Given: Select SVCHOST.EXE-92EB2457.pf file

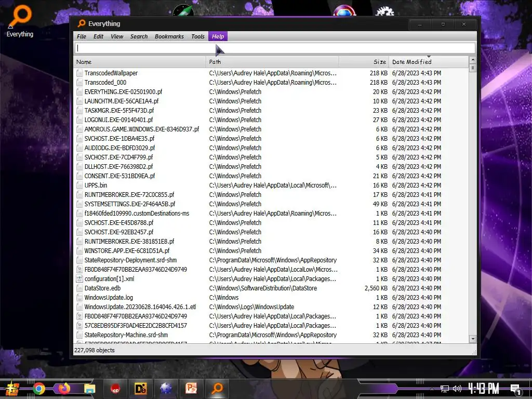Looking at the screenshot, I should pos(119,232).
